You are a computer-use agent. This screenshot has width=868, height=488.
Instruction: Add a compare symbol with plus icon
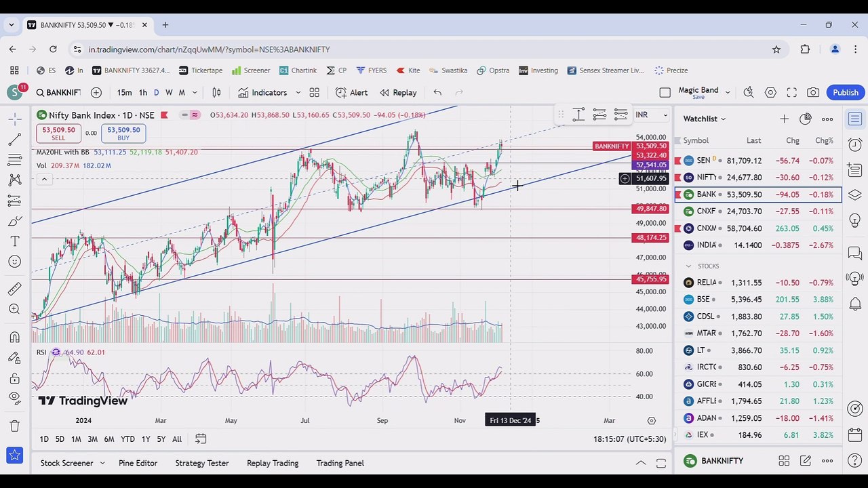point(96,93)
